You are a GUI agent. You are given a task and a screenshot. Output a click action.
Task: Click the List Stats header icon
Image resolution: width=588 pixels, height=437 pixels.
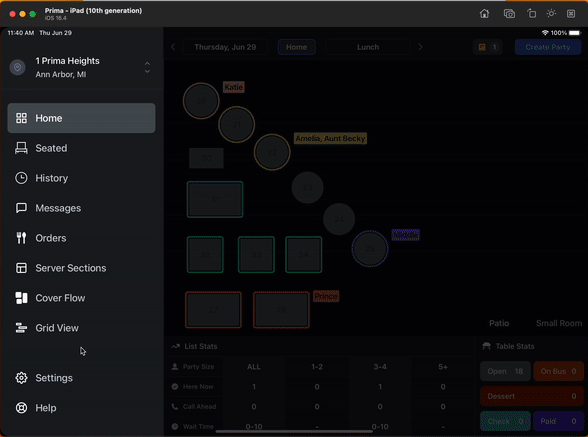[176, 346]
